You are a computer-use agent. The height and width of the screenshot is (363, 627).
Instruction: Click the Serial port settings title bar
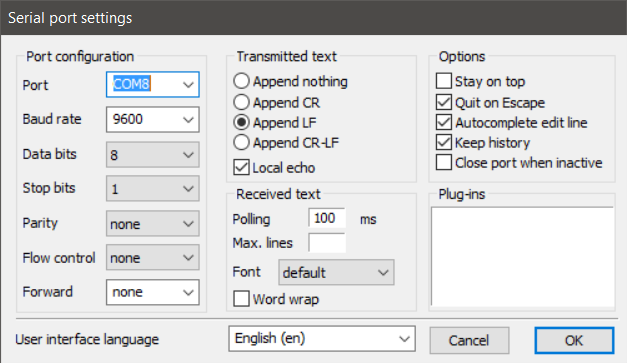click(x=314, y=18)
